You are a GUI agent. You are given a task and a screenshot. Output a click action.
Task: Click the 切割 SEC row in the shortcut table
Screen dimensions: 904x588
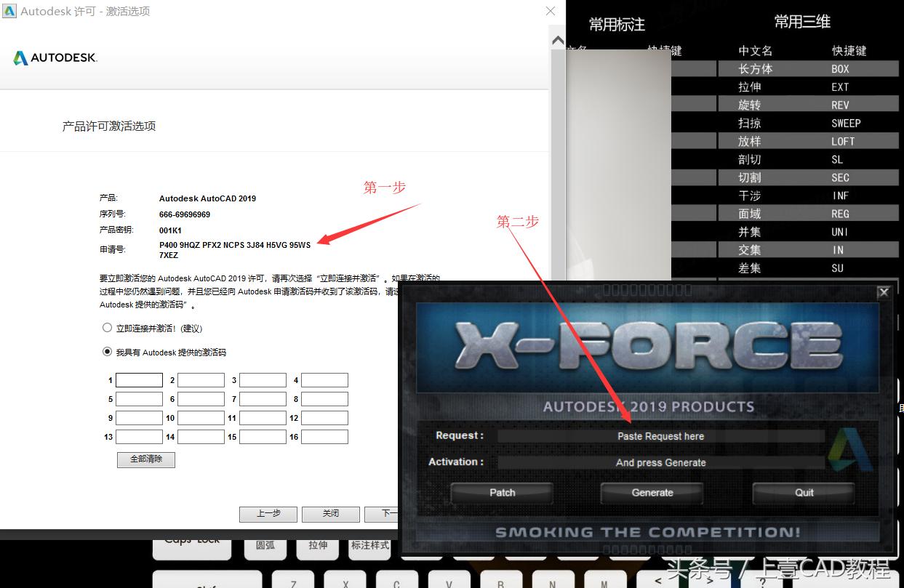809,177
